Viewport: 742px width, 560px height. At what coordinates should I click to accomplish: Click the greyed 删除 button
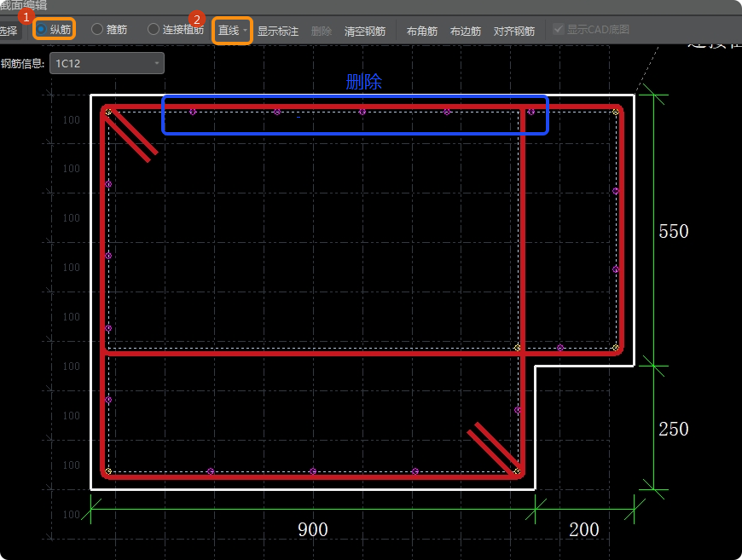click(322, 32)
